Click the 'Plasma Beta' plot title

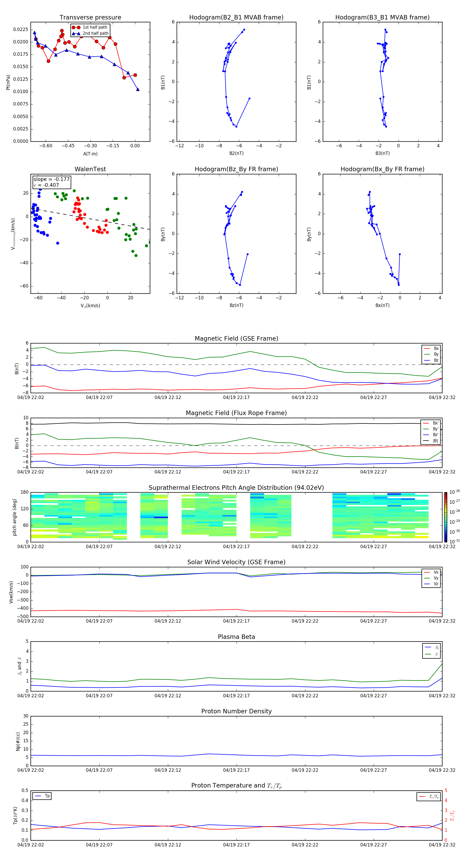(236, 637)
